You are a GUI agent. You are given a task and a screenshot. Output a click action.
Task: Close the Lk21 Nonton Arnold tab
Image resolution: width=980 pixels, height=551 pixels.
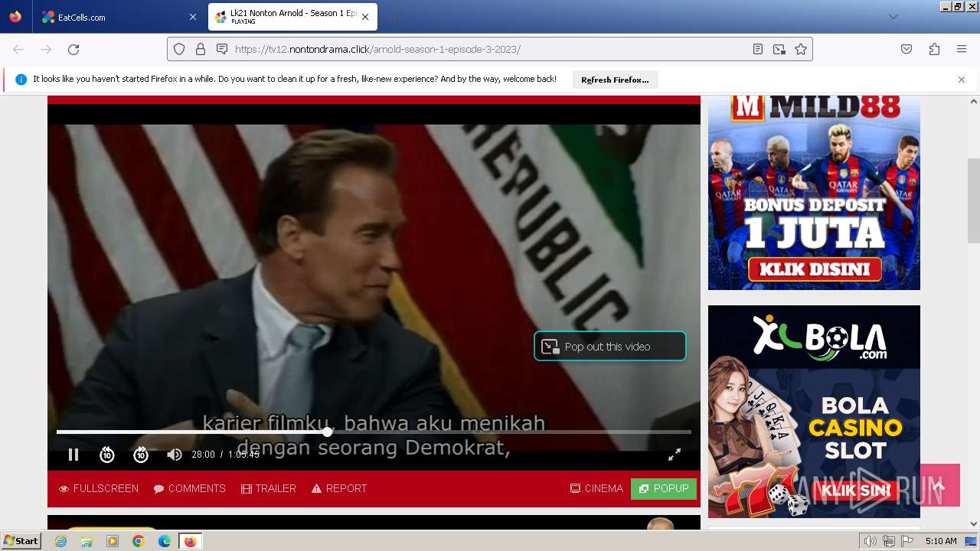pyautogui.click(x=365, y=17)
